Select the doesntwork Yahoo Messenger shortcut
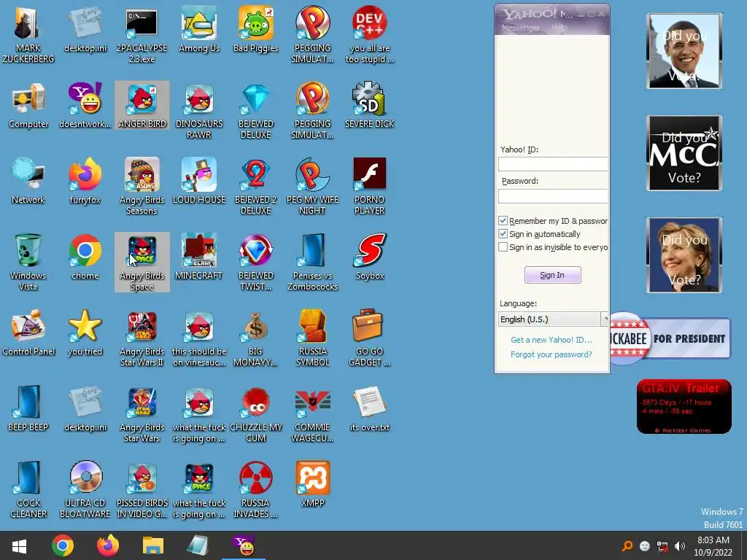This screenshot has height=560, width=747. point(85,106)
